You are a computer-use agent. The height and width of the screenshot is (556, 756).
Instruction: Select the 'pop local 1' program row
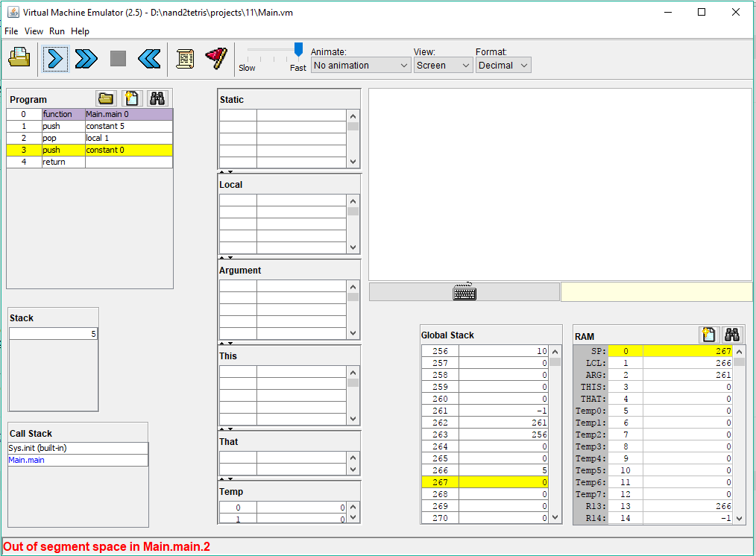89,138
